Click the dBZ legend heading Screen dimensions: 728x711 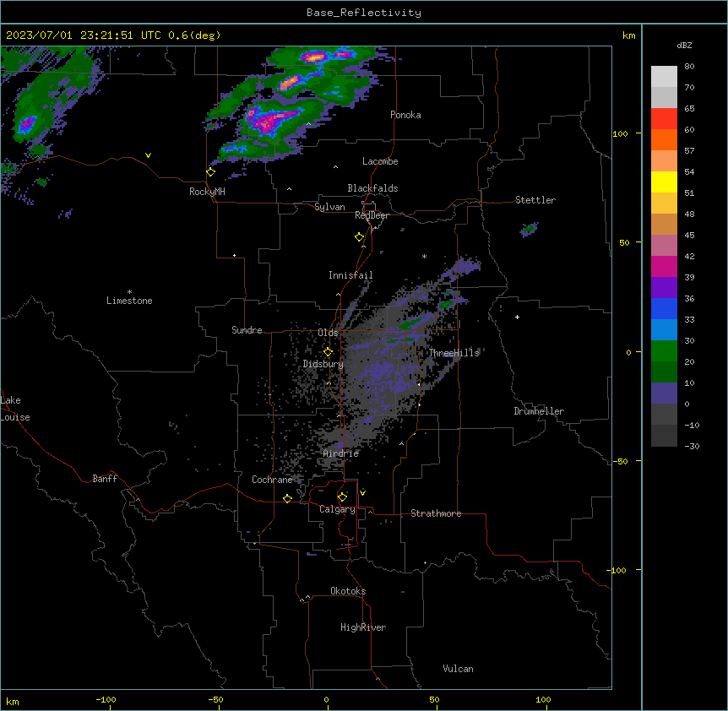pyautogui.click(x=684, y=45)
